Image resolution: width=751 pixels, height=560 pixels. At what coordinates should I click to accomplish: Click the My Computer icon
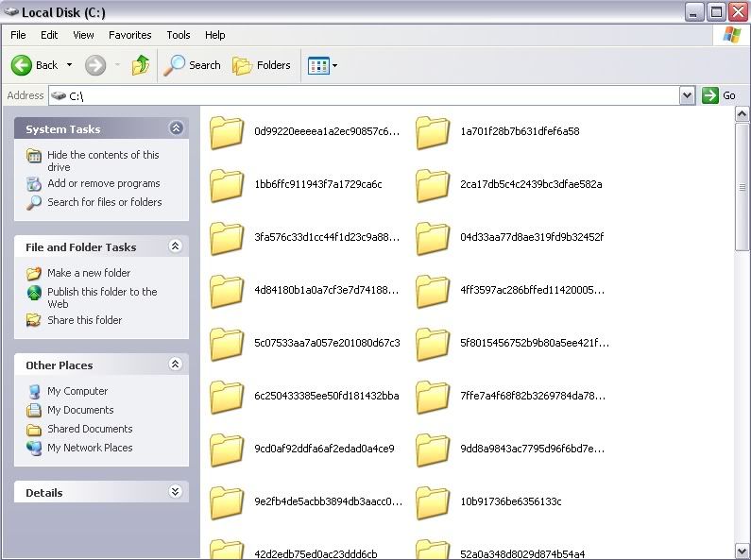pos(33,392)
